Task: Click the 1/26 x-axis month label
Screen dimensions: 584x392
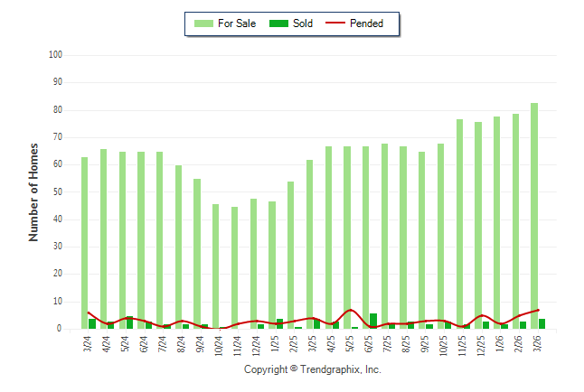Action: pyautogui.click(x=499, y=344)
